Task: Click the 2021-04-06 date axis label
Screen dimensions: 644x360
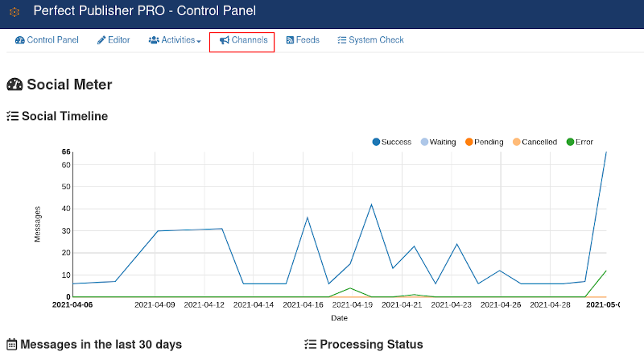Action: (72, 305)
